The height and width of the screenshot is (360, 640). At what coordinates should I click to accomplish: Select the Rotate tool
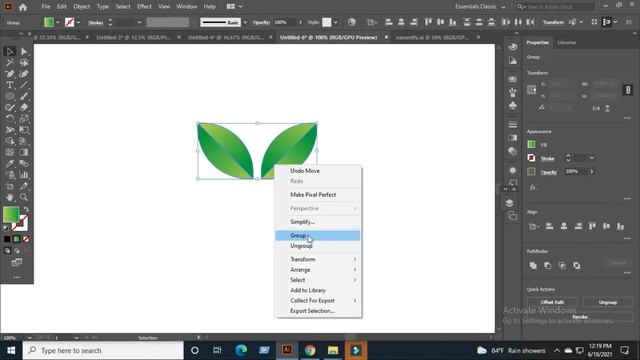click(10, 119)
